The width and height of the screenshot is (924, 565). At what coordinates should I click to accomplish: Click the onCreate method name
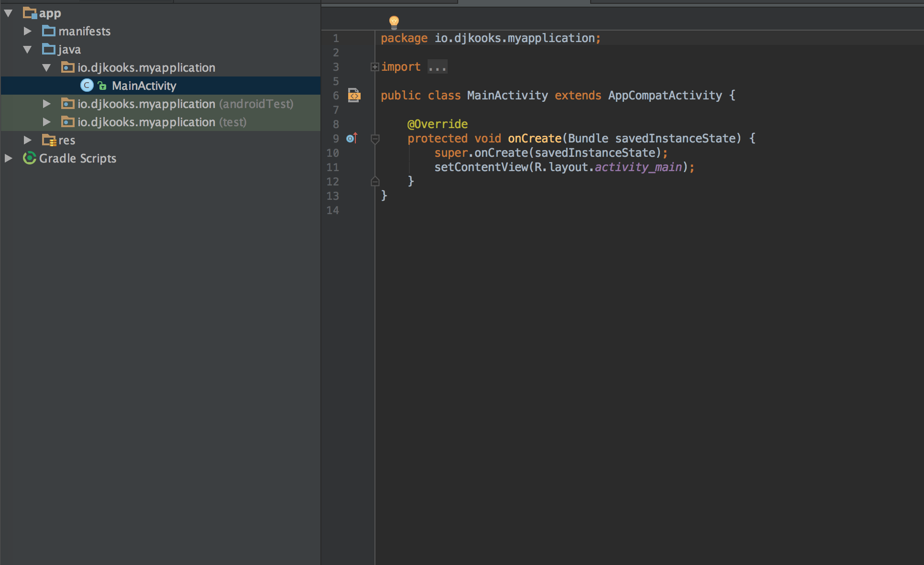tap(535, 139)
